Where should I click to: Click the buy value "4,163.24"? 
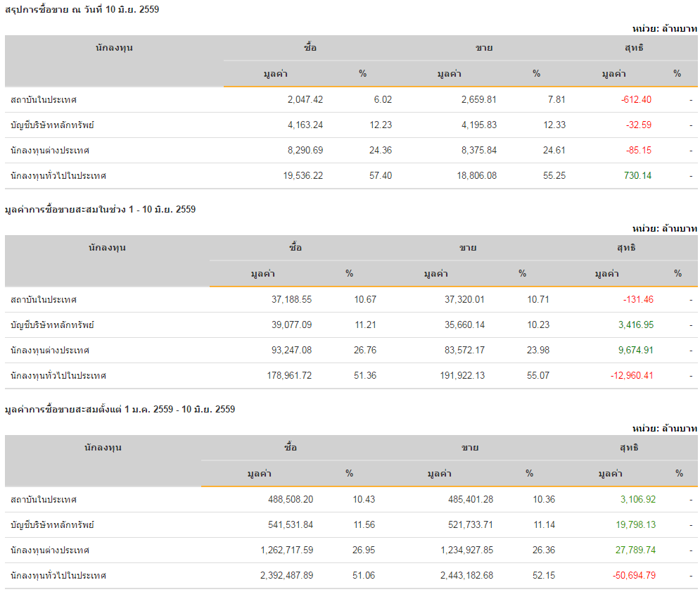click(x=305, y=125)
